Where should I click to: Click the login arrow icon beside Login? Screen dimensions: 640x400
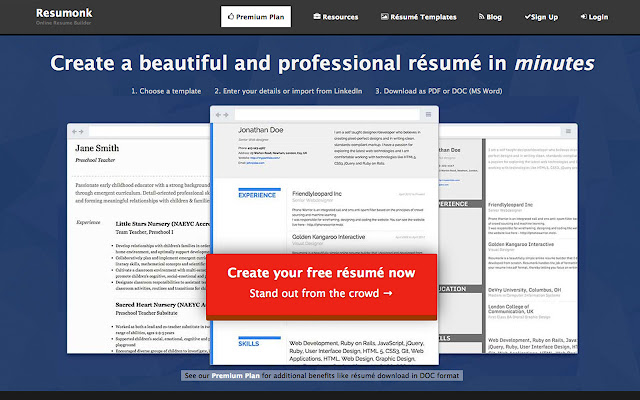[x=584, y=16]
